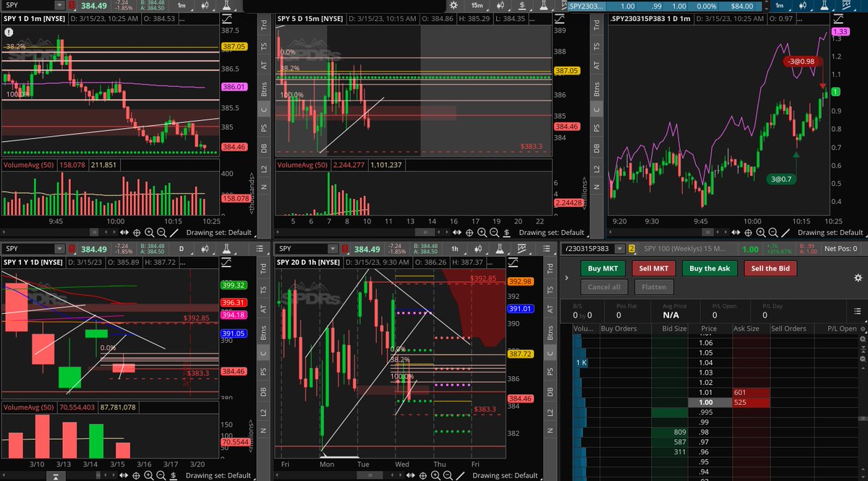Select crosshair pointer under SPY 1m chart

point(137,233)
